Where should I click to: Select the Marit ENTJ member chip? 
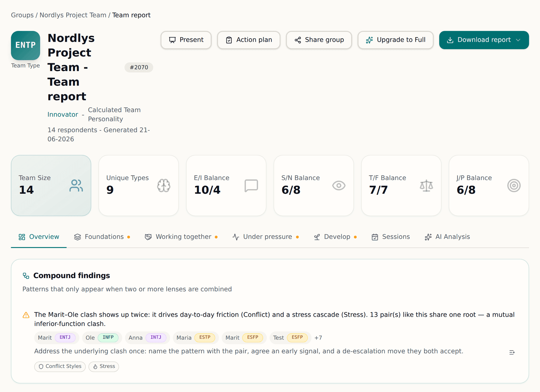[x=56, y=338]
